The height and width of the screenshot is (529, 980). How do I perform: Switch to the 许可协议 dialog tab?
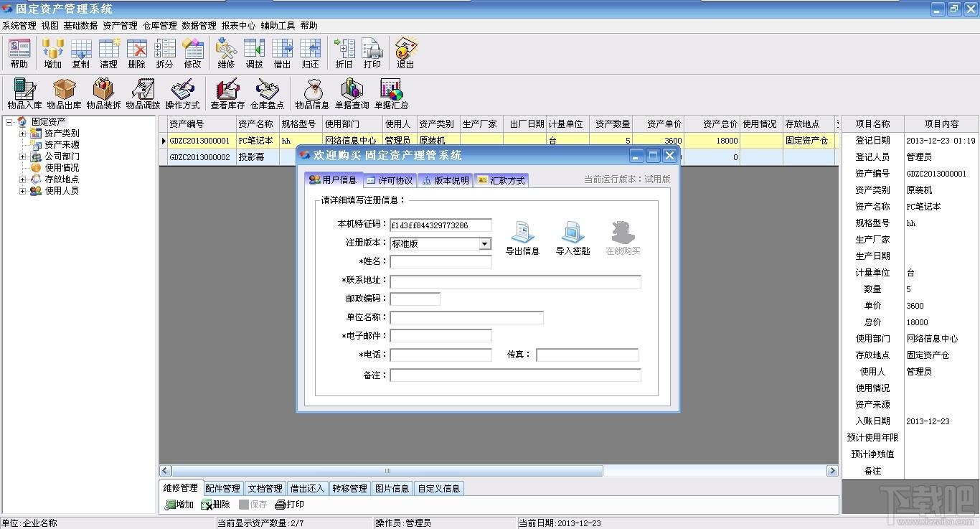point(389,180)
